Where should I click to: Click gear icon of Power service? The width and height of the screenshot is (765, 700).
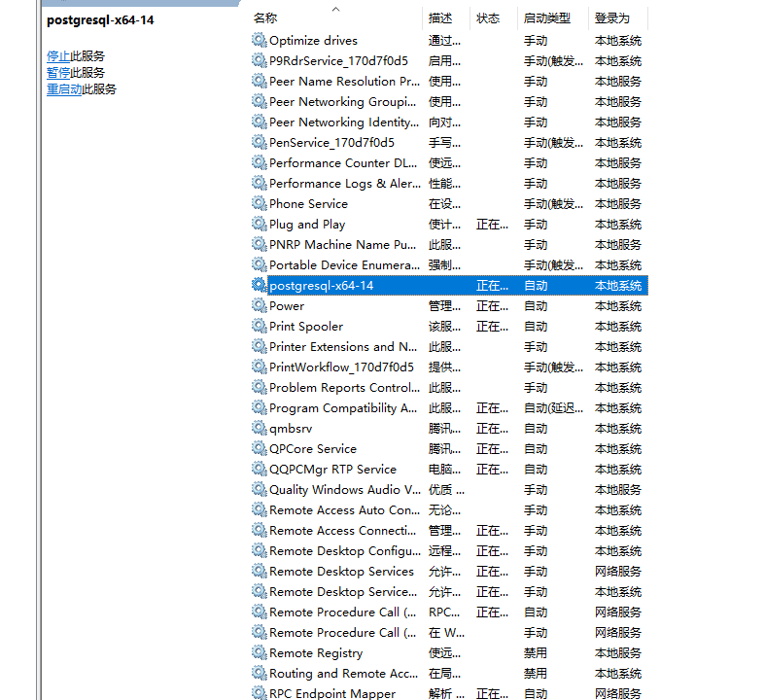click(260, 306)
